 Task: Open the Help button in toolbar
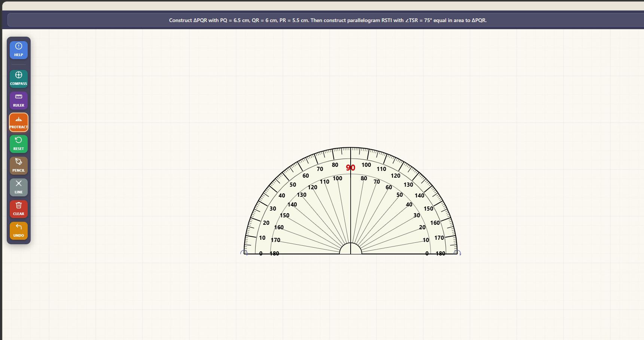[x=19, y=50]
